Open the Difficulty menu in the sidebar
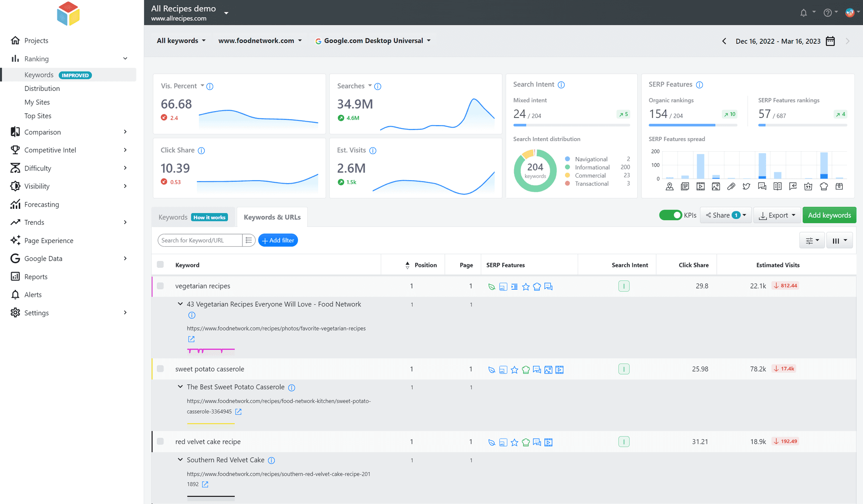Screen dimensions: 863x504 click(x=38, y=168)
